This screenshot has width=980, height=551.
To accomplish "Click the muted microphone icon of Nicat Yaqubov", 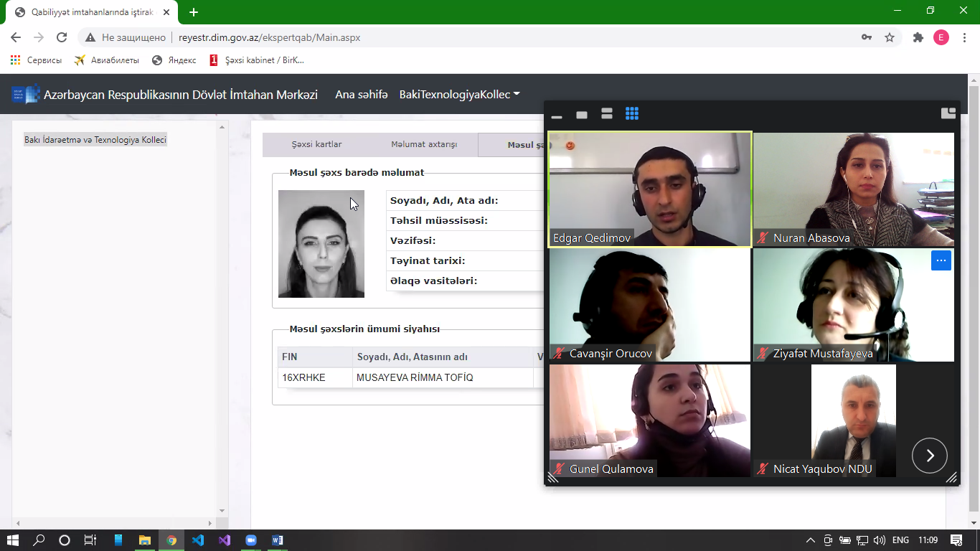I will coord(763,469).
